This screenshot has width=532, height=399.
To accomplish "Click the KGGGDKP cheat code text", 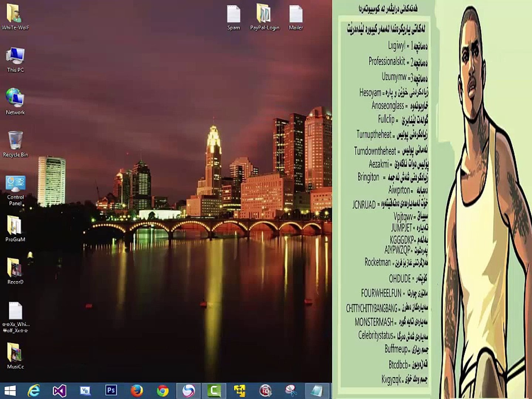I will point(402,240).
